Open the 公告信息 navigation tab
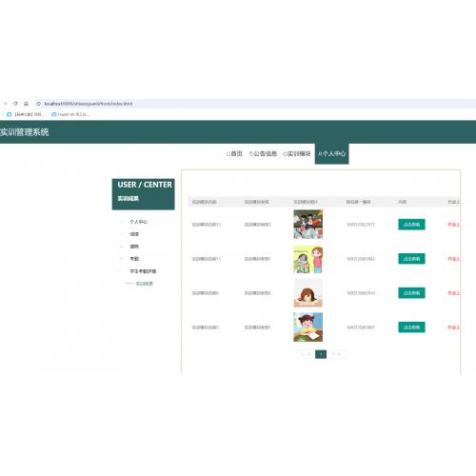Image resolution: width=476 pixels, height=476 pixels. 263,153
